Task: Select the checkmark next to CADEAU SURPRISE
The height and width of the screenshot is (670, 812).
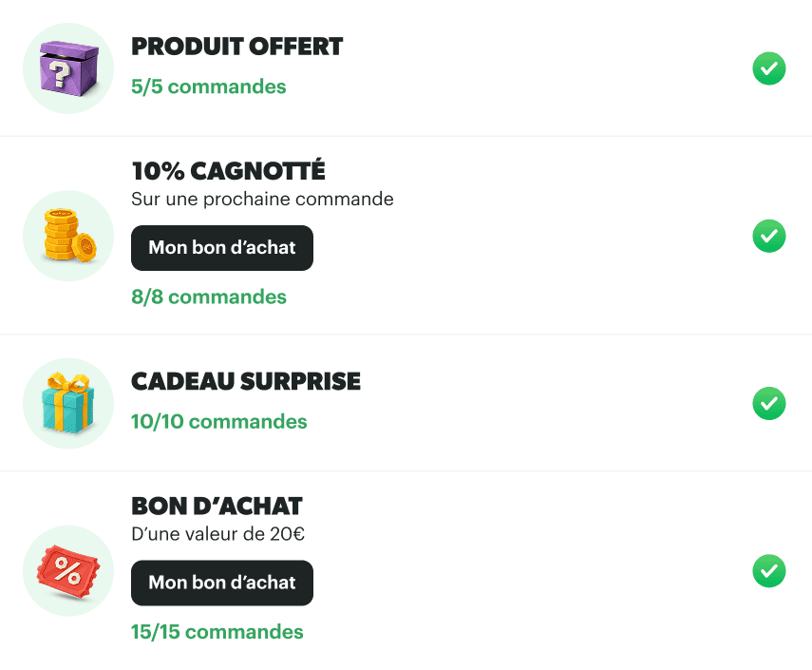Action: pyautogui.click(x=769, y=403)
